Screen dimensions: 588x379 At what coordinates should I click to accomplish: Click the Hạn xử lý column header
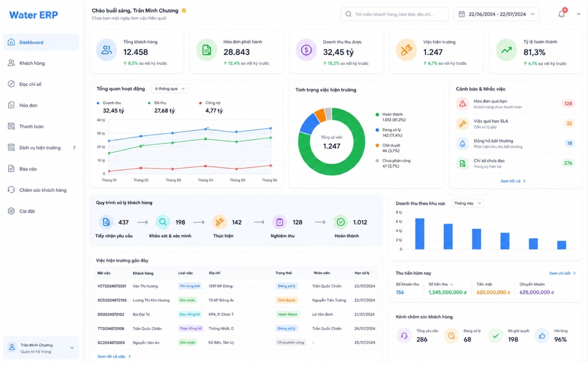coord(362,273)
